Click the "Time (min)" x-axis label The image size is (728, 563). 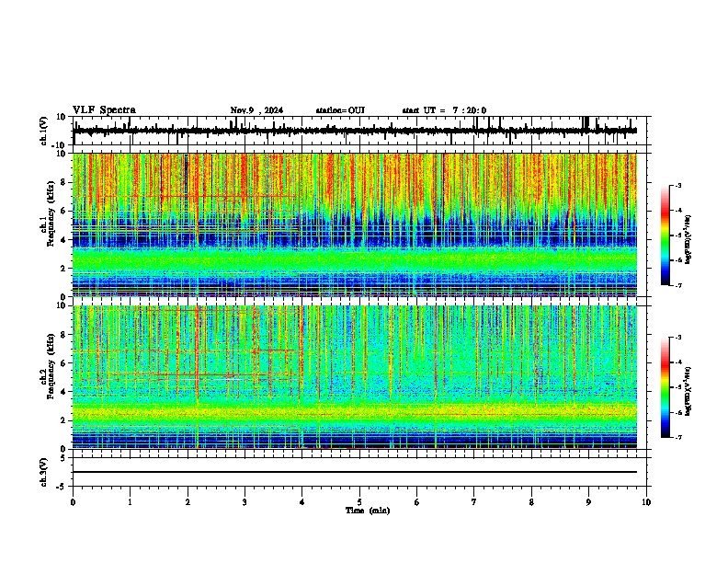(368, 511)
